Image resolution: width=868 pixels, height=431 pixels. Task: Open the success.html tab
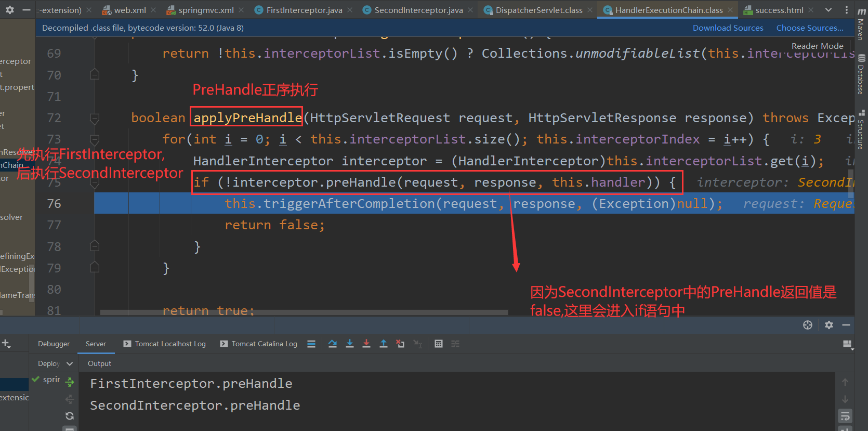coord(779,10)
